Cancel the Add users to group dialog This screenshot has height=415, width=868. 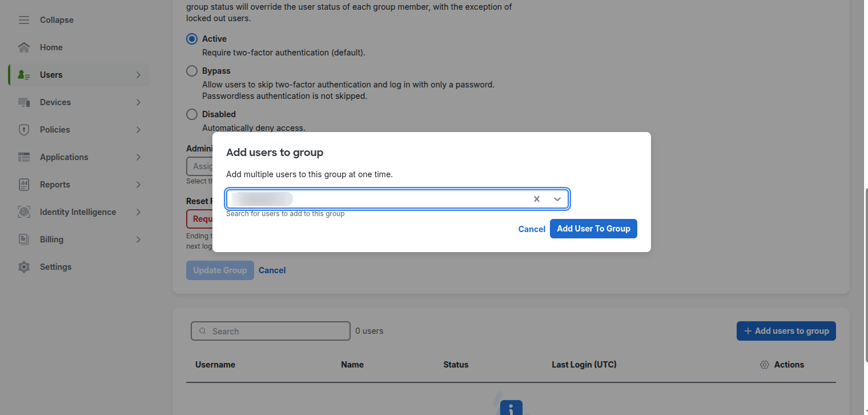point(532,229)
